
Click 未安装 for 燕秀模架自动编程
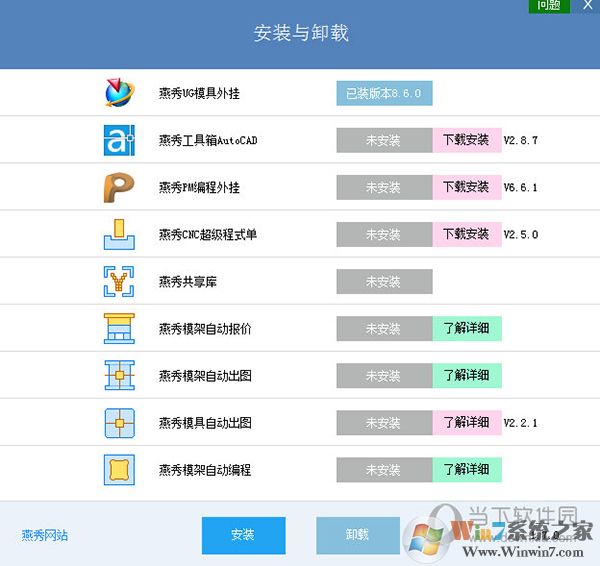point(385,470)
